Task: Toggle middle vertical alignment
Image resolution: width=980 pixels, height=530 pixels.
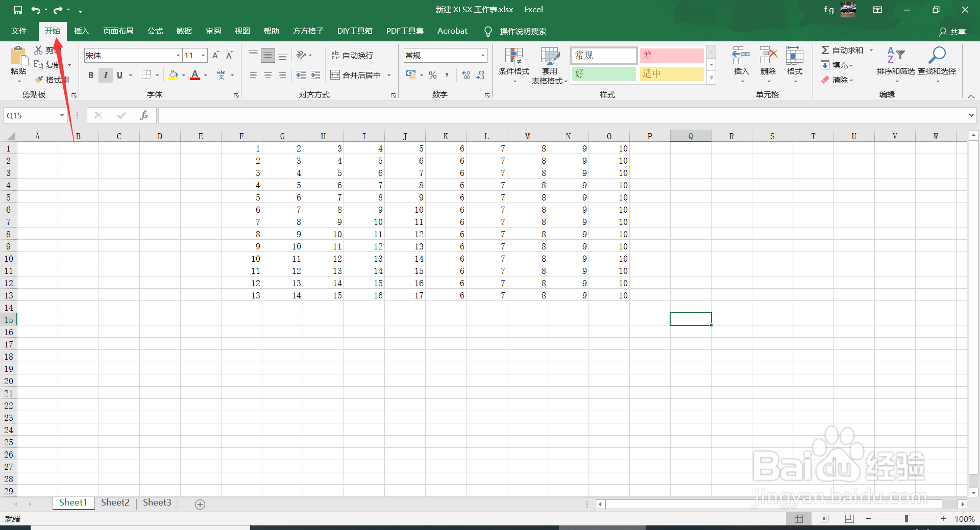Action: [267, 55]
